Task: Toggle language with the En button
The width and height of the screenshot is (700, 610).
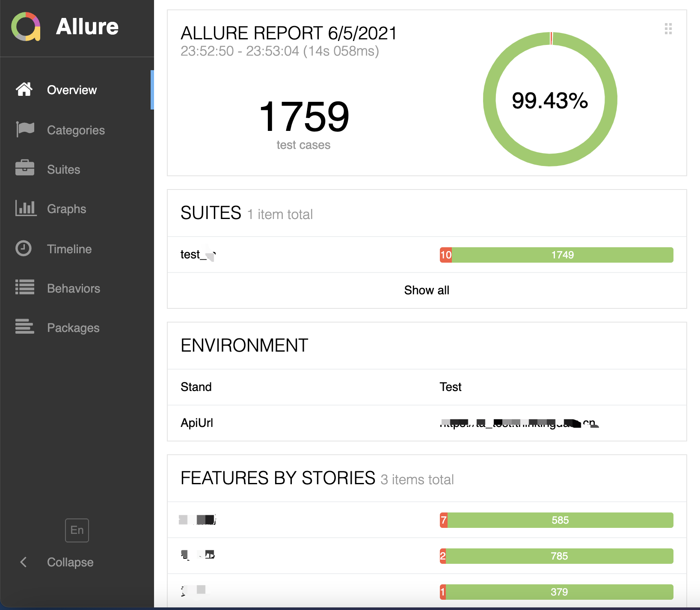Action: [77, 530]
